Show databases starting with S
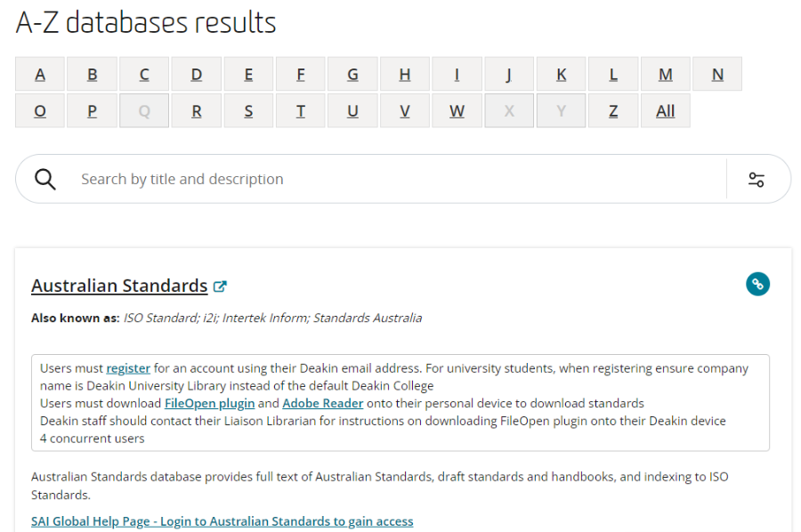Image resolution: width=801 pixels, height=532 pixels. click(248, 111)
